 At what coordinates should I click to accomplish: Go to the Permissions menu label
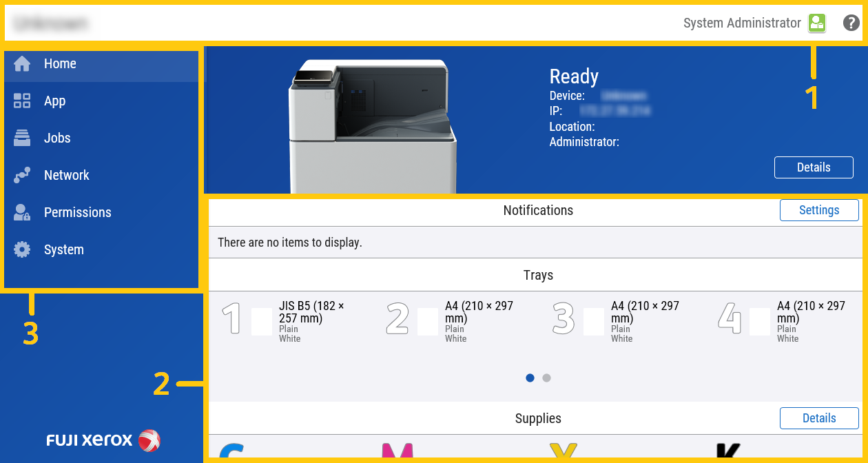click(77, 213)
